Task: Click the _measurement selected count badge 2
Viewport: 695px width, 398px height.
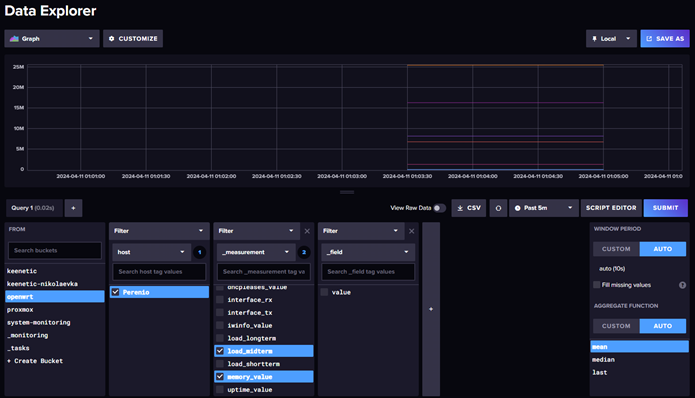Action: point(304,252)
